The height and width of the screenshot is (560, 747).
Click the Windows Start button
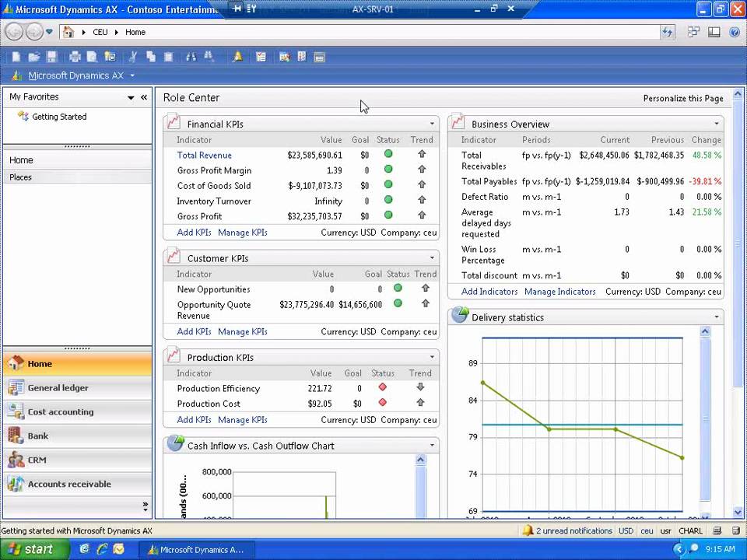[33, 549]
